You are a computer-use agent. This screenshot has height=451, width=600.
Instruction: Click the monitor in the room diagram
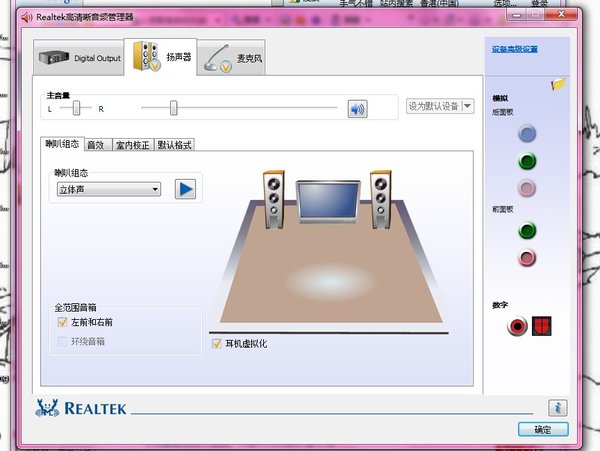point(328,202)
